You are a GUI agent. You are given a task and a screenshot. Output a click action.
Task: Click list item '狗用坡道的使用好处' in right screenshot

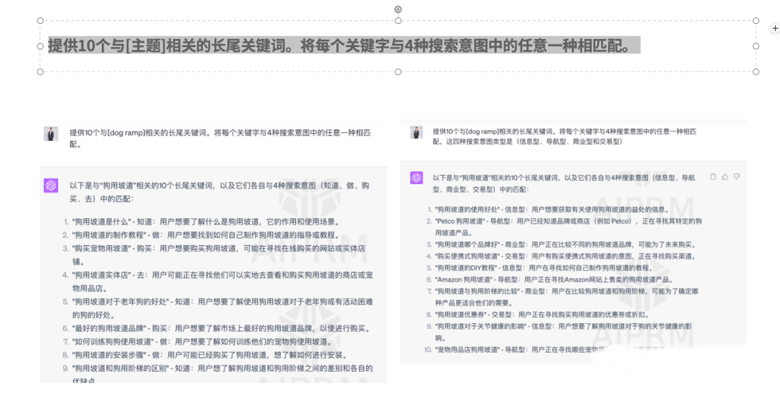(552, 209)
